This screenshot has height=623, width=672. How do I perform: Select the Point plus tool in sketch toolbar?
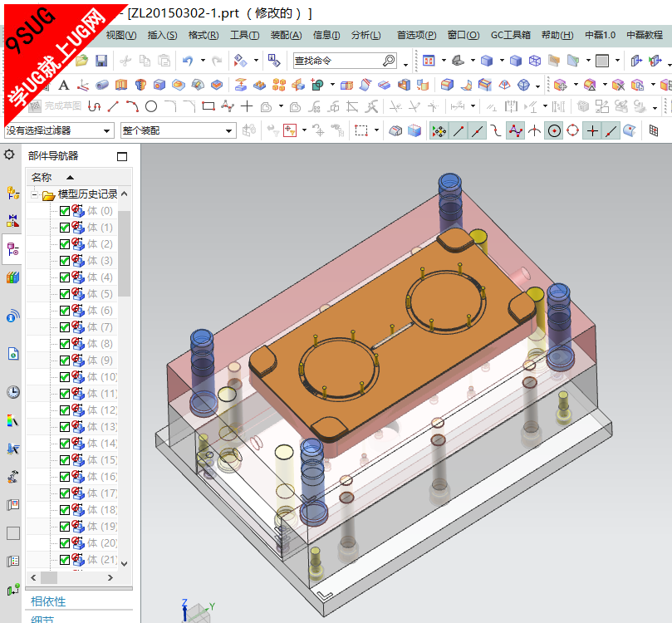[x=247, y=106]
